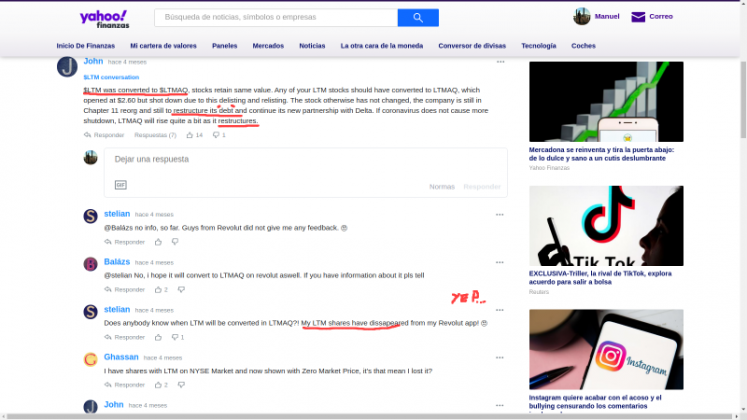
Task: Insert a GIF in reply box
Action: (x=121, y=185)
